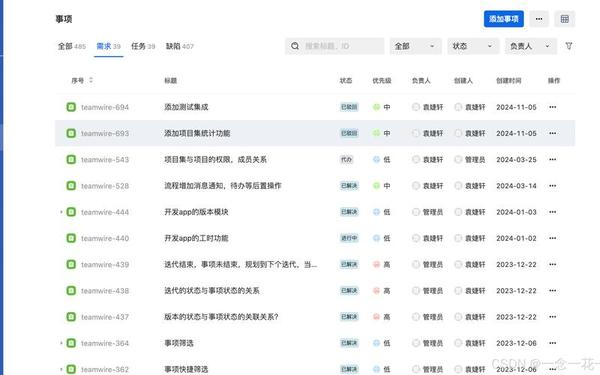
Task: Open the row actions ellipsis for teamwire-440
Action: [x=553, y=238]
